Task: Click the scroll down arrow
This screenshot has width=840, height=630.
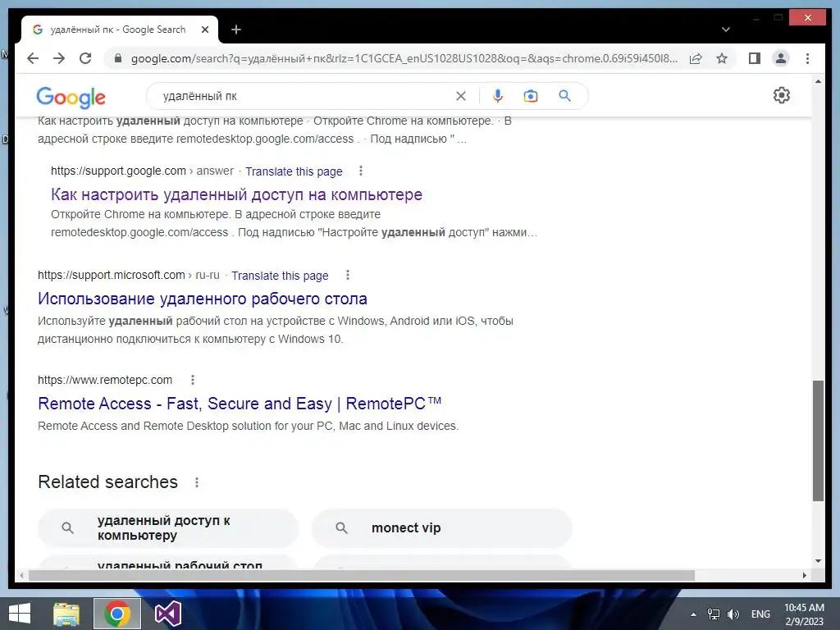Action: click(818, 561)
